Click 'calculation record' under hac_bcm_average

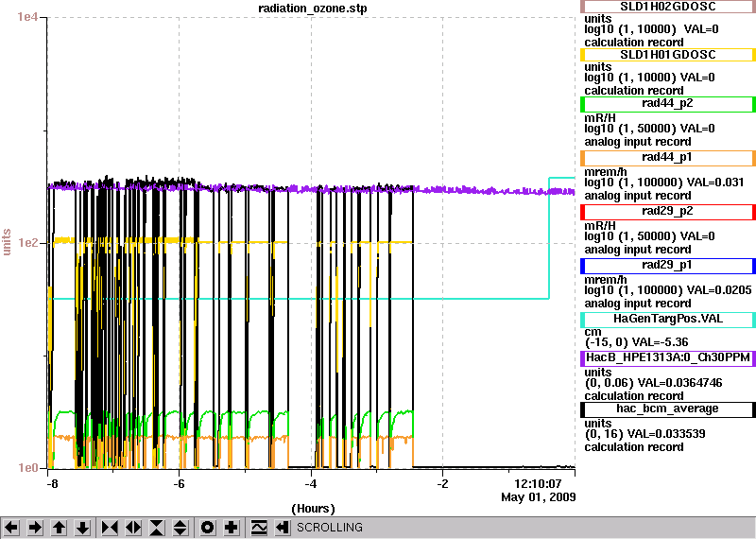click(x=634, y=447)
